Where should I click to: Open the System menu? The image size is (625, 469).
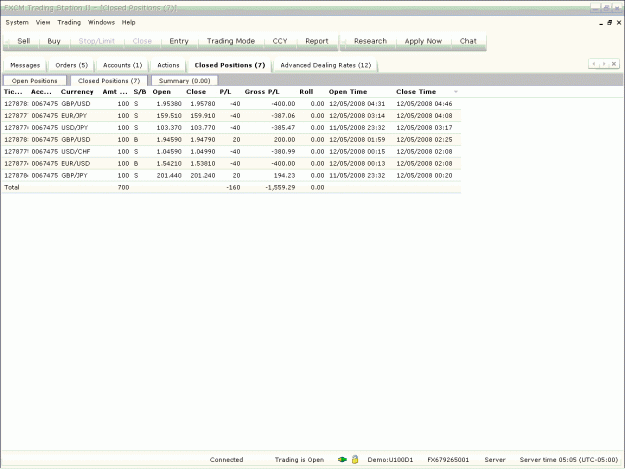click(17, 22)
